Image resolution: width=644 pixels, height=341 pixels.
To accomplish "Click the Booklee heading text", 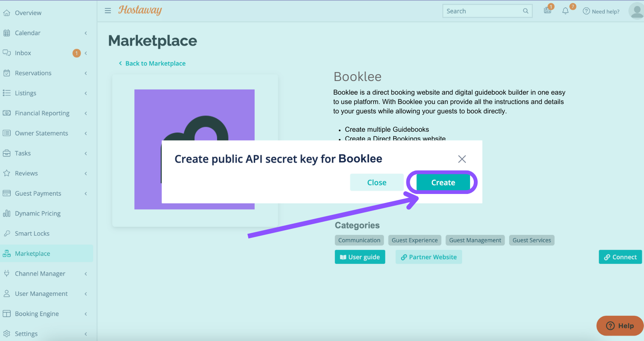I will (357, 77).
